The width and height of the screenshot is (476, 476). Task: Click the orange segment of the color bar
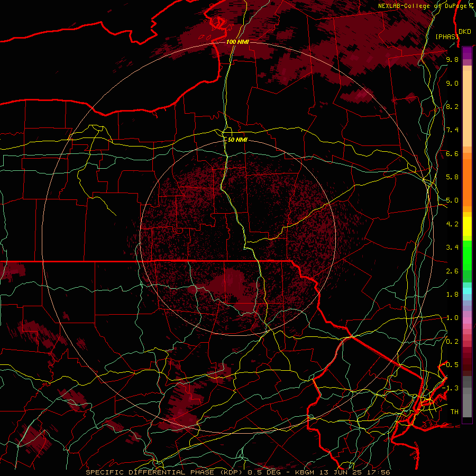(467, 182)
